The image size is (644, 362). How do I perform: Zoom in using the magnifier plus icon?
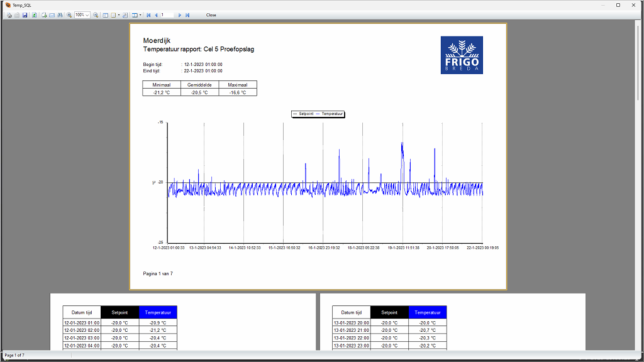click(69, 15)
